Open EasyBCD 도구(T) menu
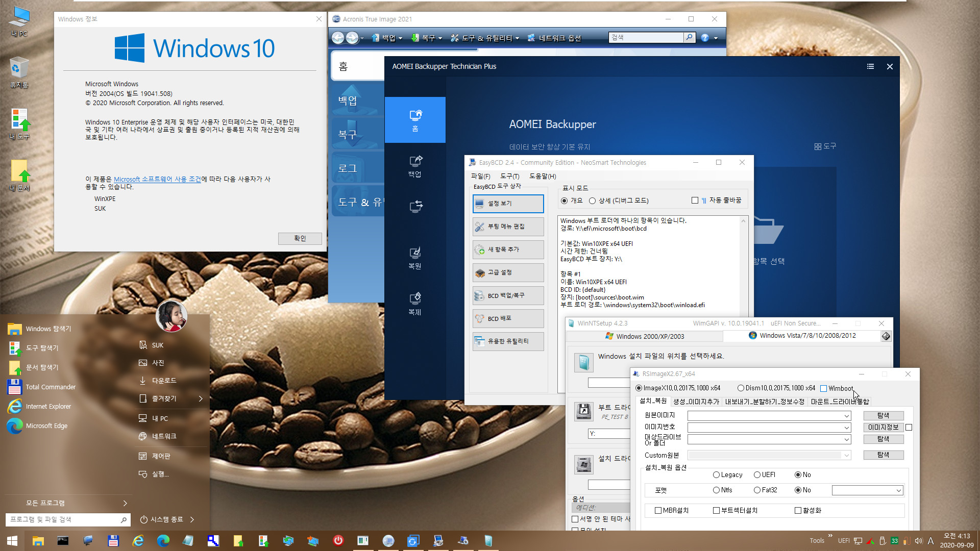980x551 pixels. pyautogui.click(x=509, y=176)
